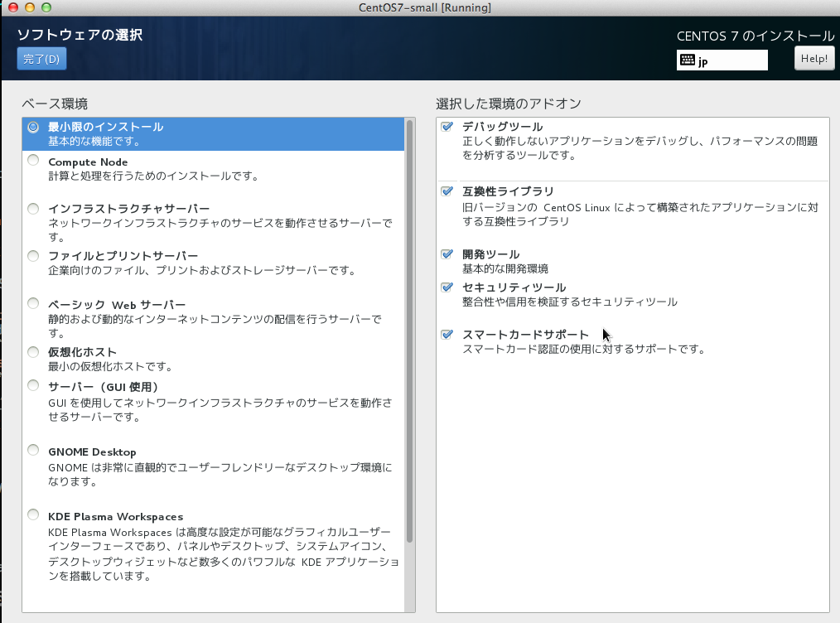Click the 完了(D) done button
The width and height of the screenshot is (840, 623).
(x=41, y=59)
